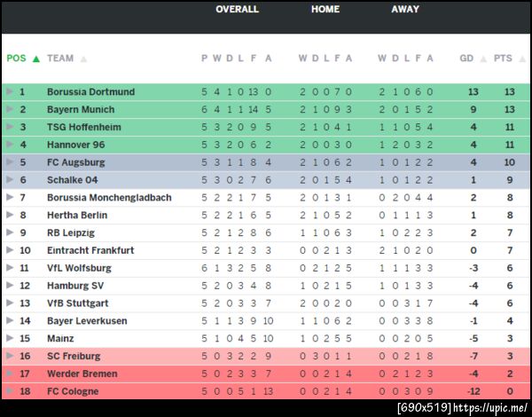Expand the SC Freiburg row triangle
Image resolution: width=532 pixels, height=417 pixels.
point(9,356)
